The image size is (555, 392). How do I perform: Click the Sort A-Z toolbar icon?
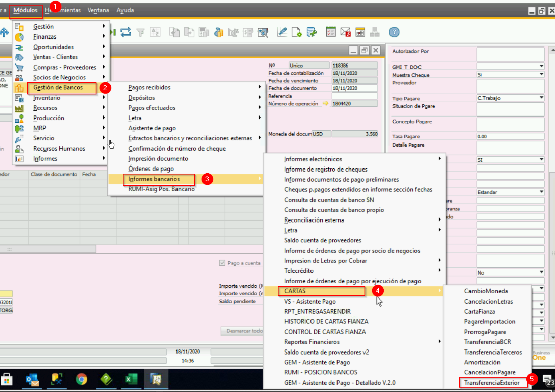point(155,32)
